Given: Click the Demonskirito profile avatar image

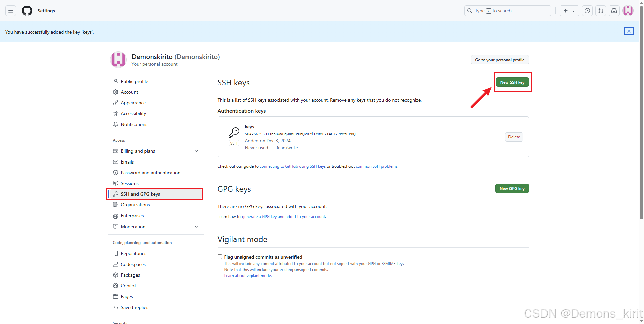Looking at the screenshot, I should (x=118, y=60).
